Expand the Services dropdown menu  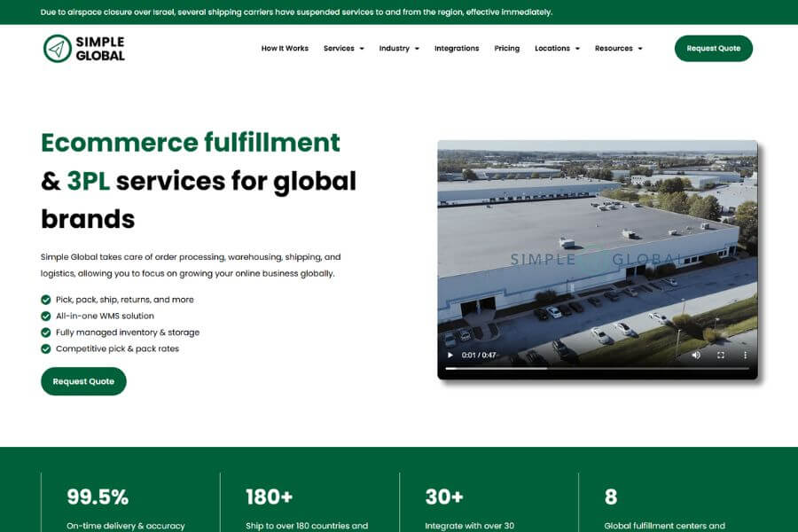coord(343,49)
